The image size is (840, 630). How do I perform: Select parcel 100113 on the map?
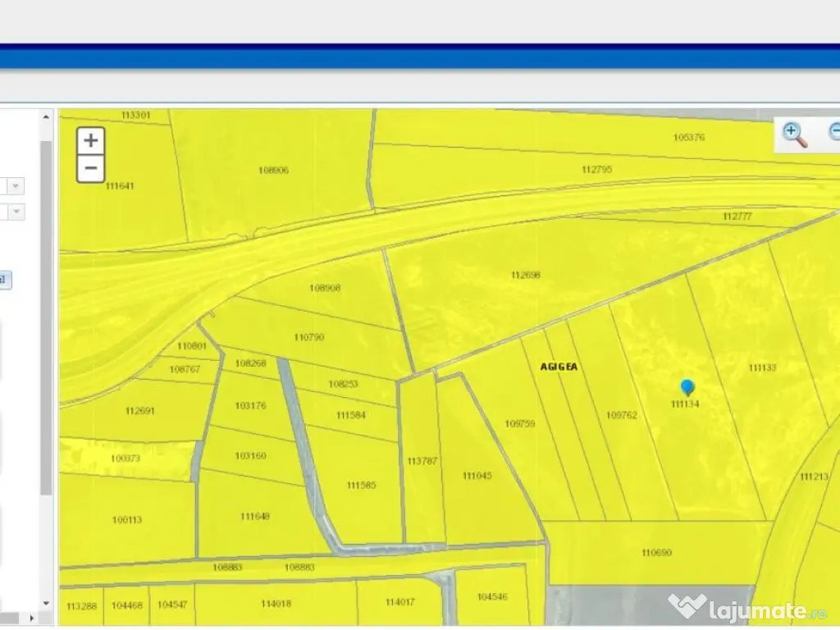pyautogui.click(x=127, y=519)
